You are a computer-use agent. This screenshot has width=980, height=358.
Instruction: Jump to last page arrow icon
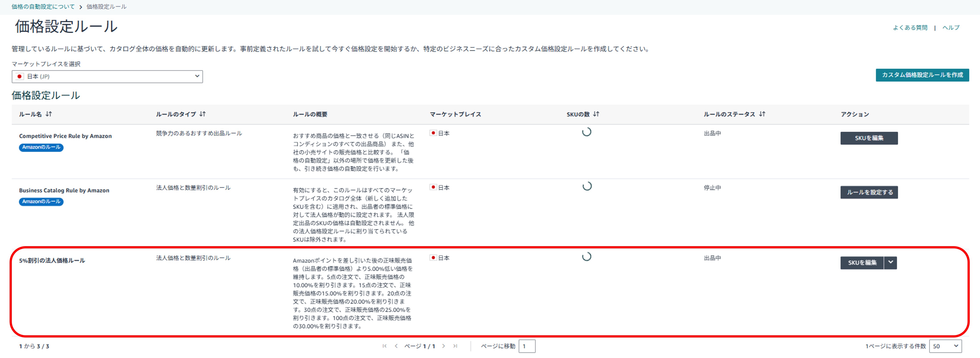455,346
